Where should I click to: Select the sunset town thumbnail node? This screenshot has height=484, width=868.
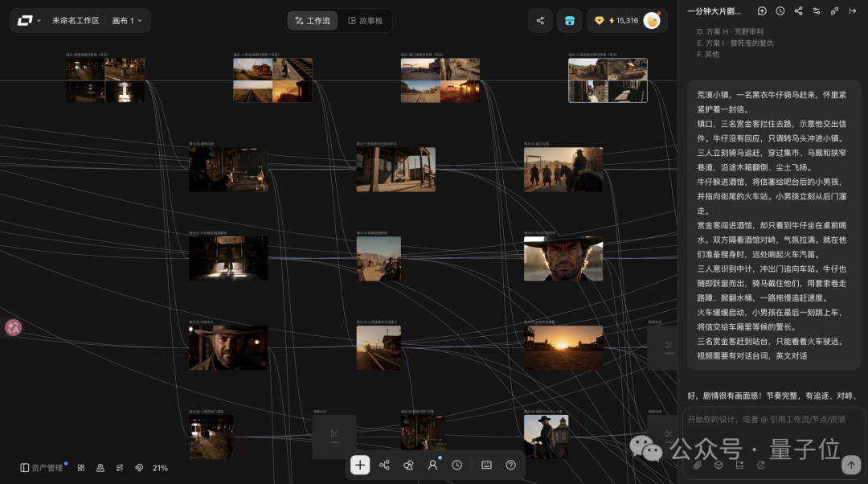(x=563, y=348)
